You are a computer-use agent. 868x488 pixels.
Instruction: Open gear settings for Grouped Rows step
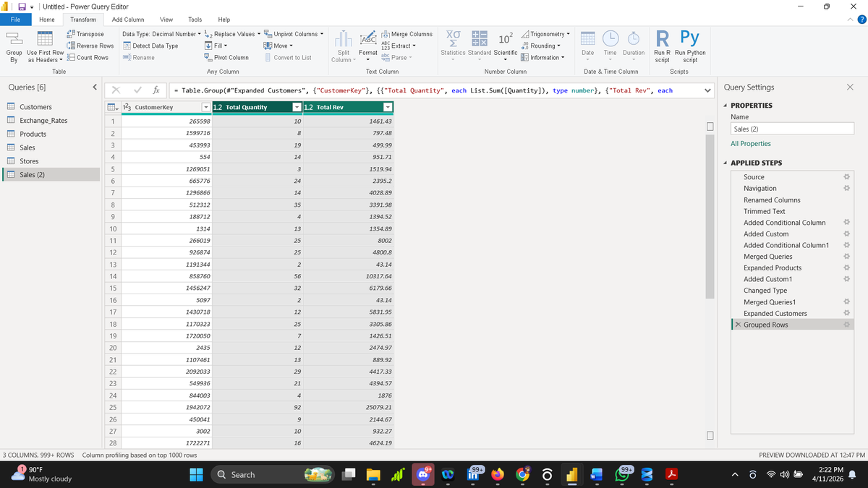click(845, 325)
